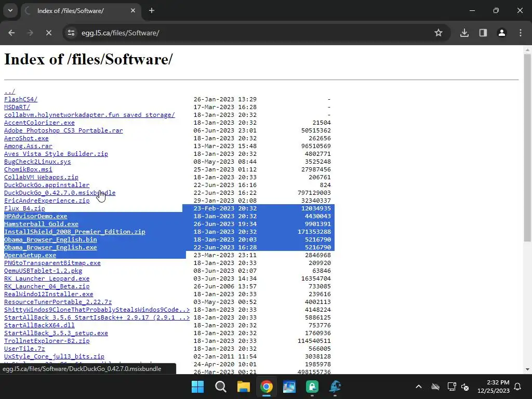Open a new tab with the plus button
Screen dimensions: 532x399
[x=152, y=10]
